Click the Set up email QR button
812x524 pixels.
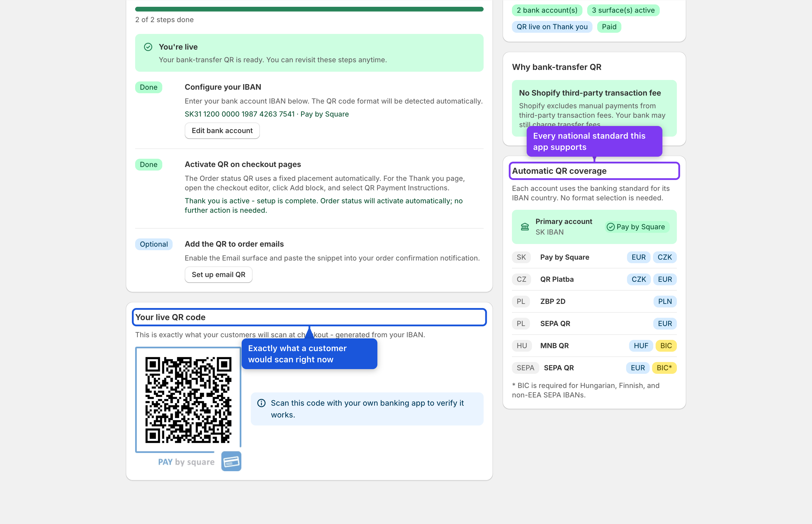[x=218, y=275]
